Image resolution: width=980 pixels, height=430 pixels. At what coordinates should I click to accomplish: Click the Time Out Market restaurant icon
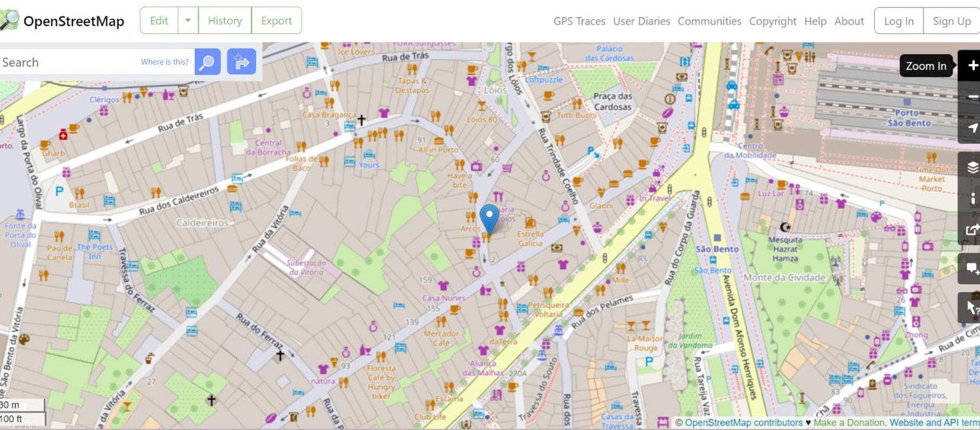(931, 157)
